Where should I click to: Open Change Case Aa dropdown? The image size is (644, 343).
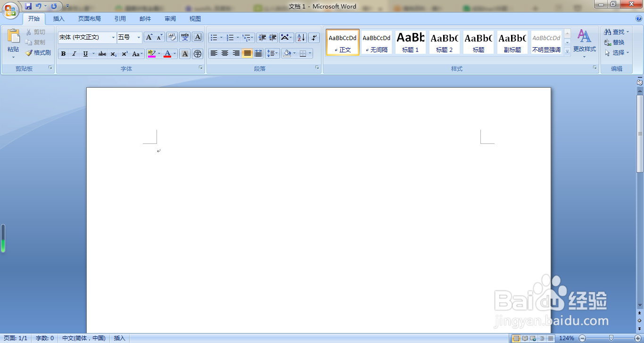click(x=137, y=54)
